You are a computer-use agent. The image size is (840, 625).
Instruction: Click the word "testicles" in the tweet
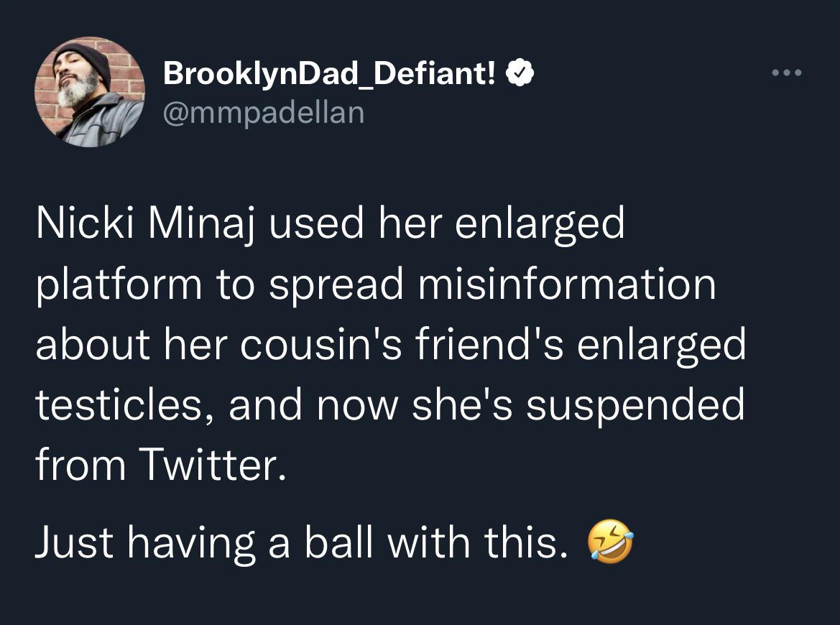(126, 405)
